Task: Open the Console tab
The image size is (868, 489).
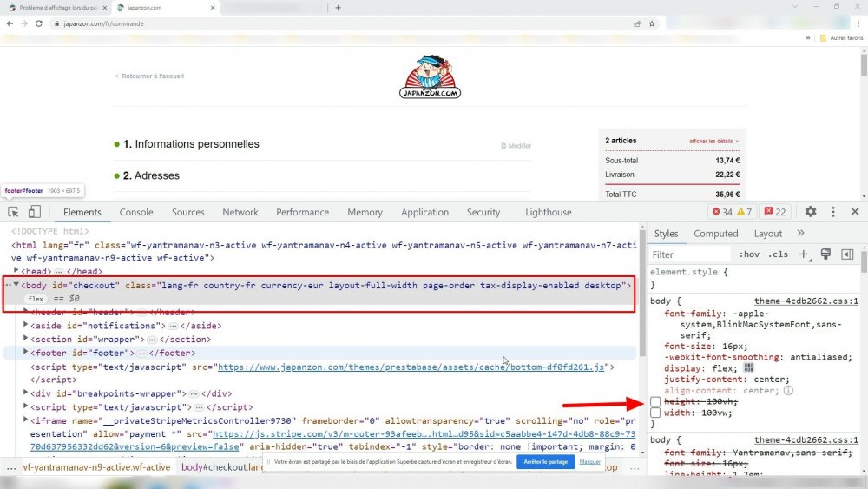Action: point(136,212)
